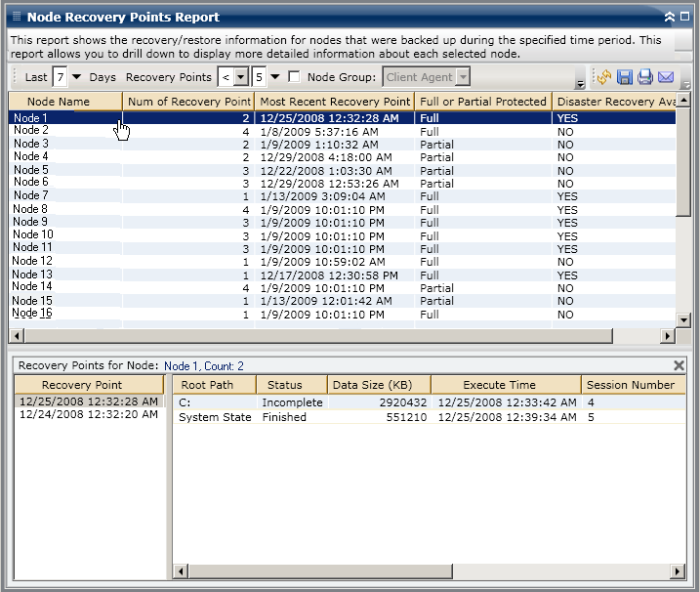The width and height of the screenshot is (700, 592).
Task: Select the 12/24/2008 12:32:20 AM recovery point
Action: pyautogui.click(x=86, y=415)
